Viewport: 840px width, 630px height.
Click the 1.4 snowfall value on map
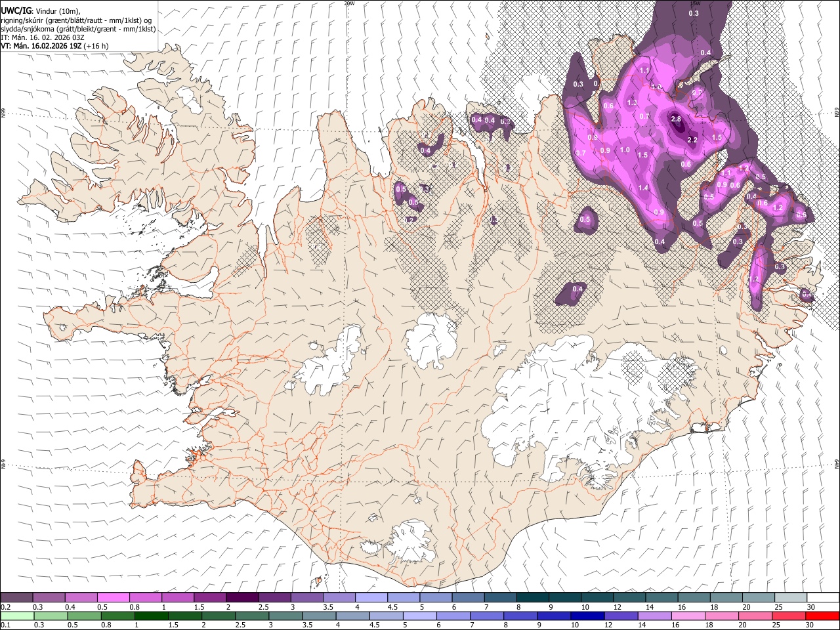click(x=644, y=188)
